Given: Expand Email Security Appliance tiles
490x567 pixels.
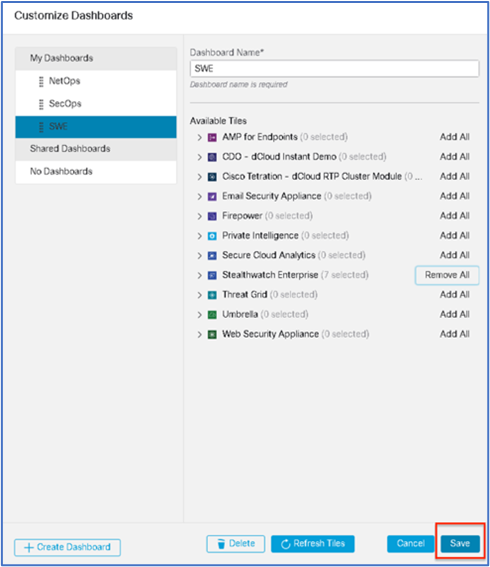Looking at the screenshot, I should point(199,196).
